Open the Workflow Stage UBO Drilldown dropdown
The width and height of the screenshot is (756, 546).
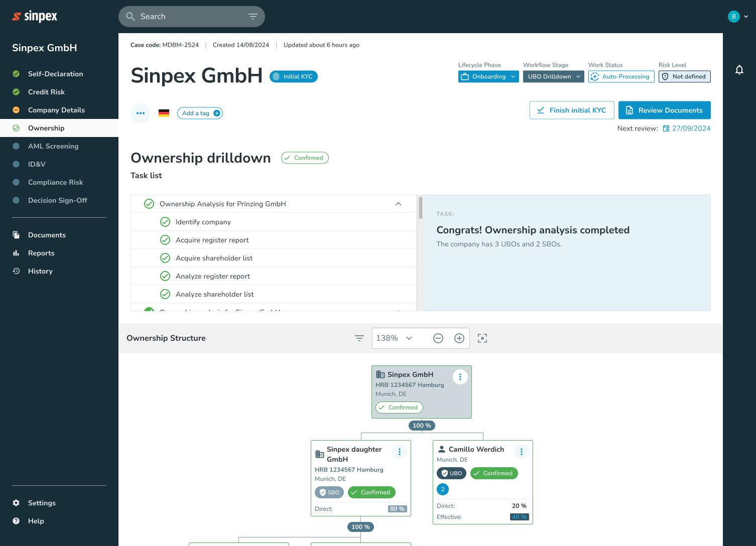tap(554, 76)
